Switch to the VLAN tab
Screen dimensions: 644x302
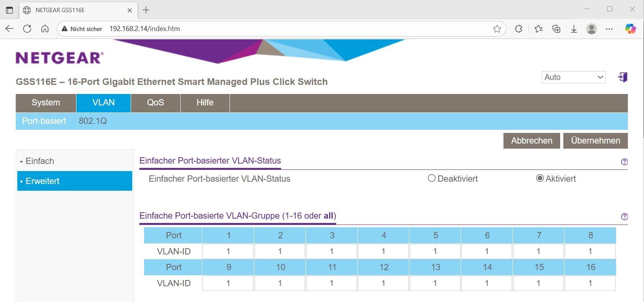coord(104,103)
